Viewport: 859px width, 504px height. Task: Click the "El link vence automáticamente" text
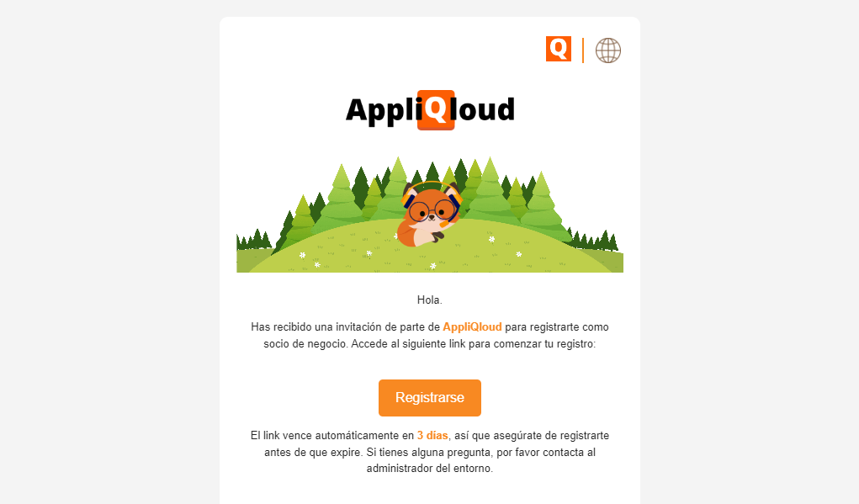[332, 436]
